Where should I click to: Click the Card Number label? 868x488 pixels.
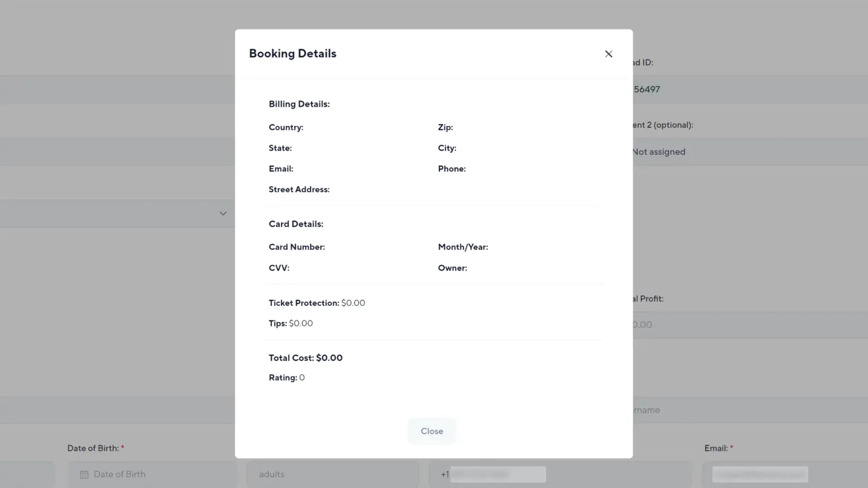pyautogui.click(x=297, y=247)
